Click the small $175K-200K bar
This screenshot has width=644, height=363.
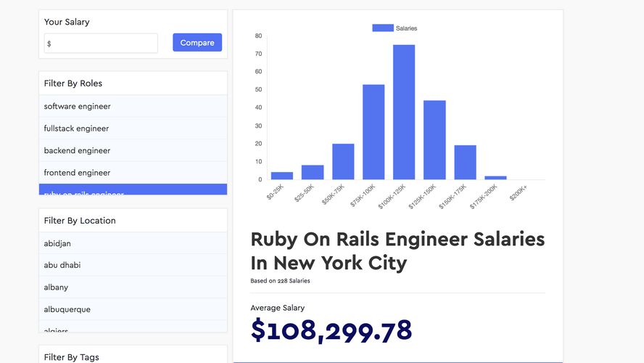(495, 178)
